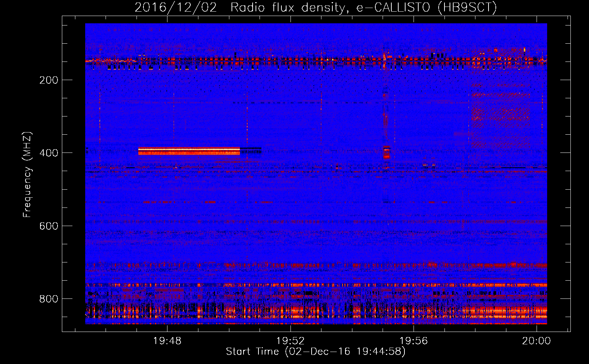The image size is (589, 364).
Task: Click the 19:52 time tick label
Action: point(290,341)
